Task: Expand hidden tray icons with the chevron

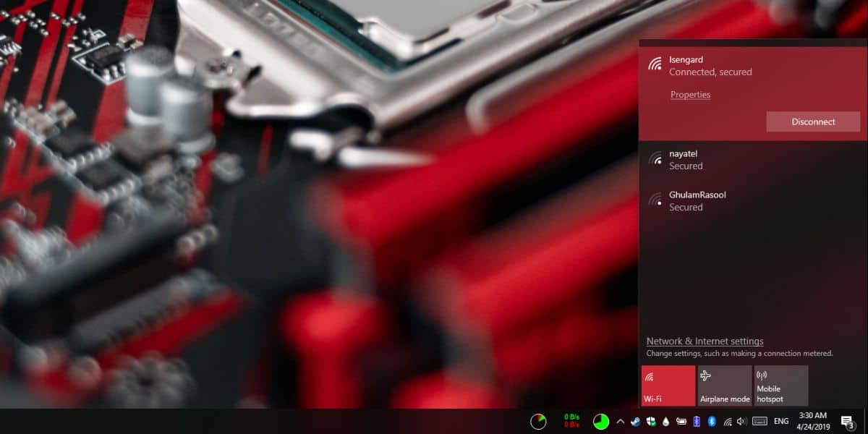Action: [x=620, y=420]
